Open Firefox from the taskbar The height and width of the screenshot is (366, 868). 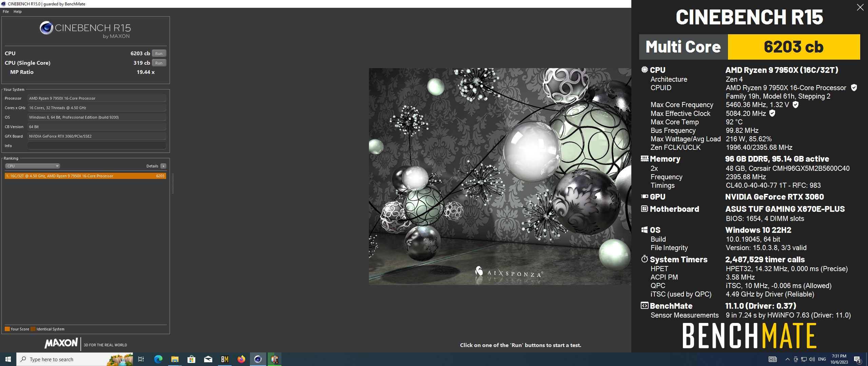[241, 359]
